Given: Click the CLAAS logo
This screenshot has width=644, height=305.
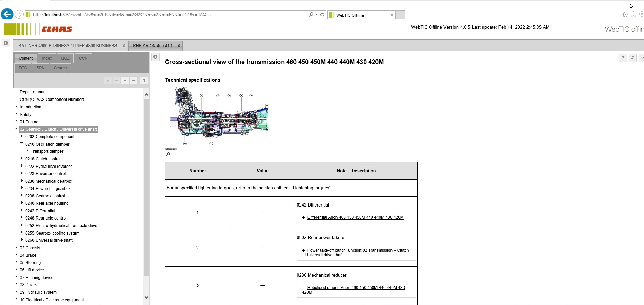Looking at the screenshot, I should click(38, 29).
